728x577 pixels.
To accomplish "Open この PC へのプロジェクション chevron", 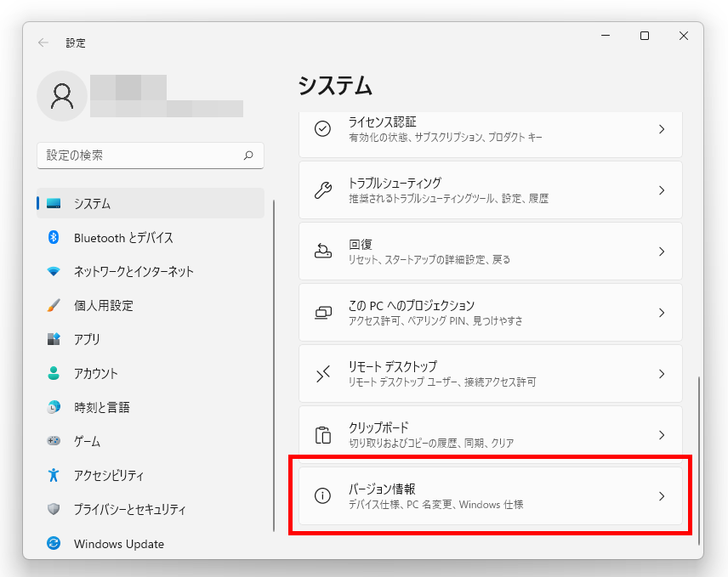I will pos(662,313).
